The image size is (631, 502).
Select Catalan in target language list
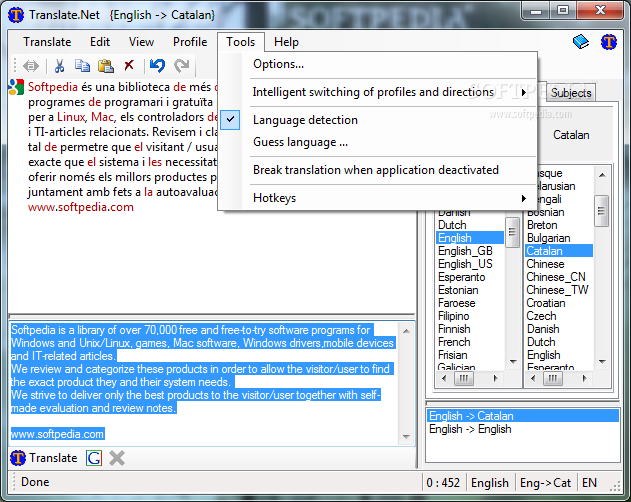[559, 251]
